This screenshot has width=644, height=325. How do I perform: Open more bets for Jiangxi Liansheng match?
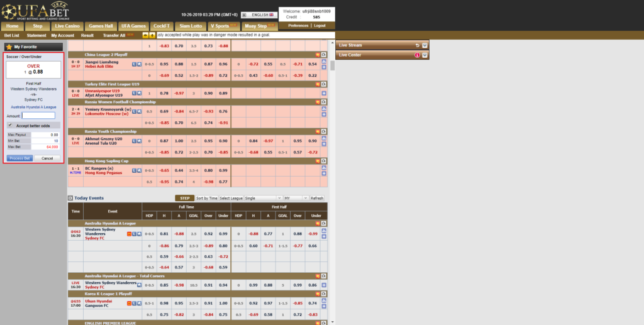click(x=324, y=67)
